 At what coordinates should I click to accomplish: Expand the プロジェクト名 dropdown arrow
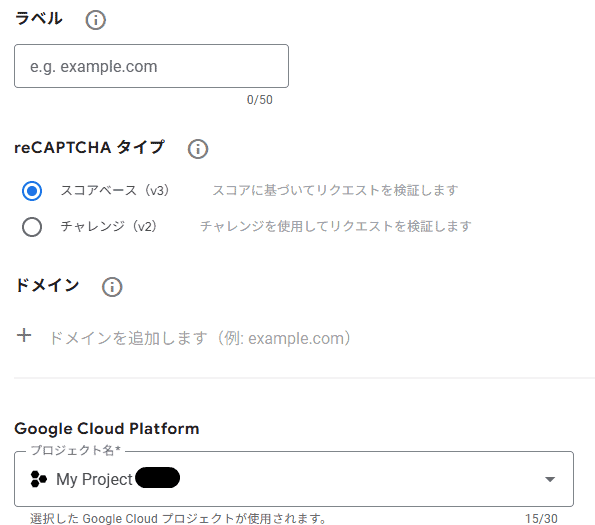(x=550, y=479)
